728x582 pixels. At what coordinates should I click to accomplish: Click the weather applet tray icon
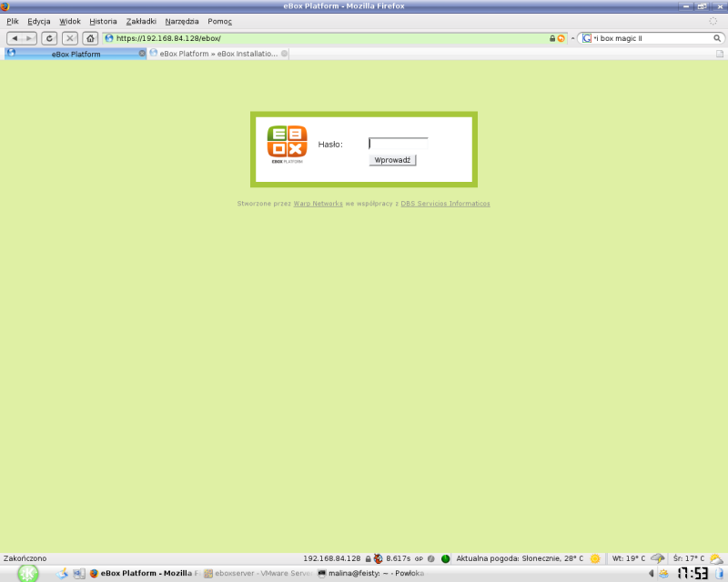663,574
